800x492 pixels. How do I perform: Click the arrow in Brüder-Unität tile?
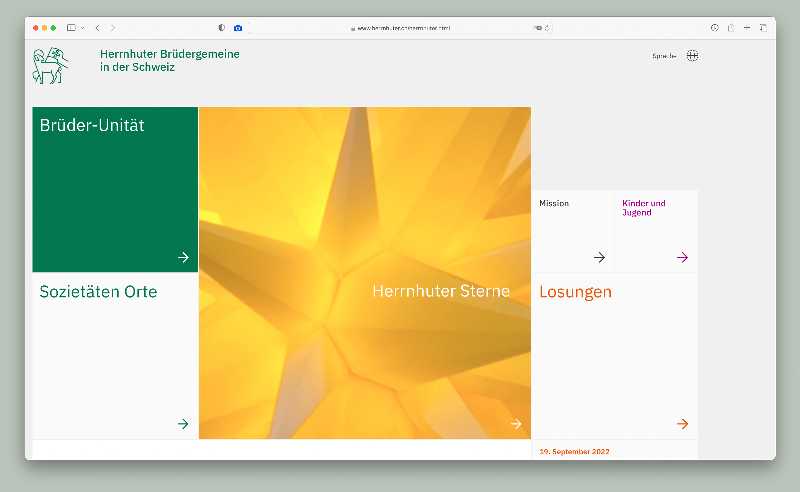(x=183, y=257)
